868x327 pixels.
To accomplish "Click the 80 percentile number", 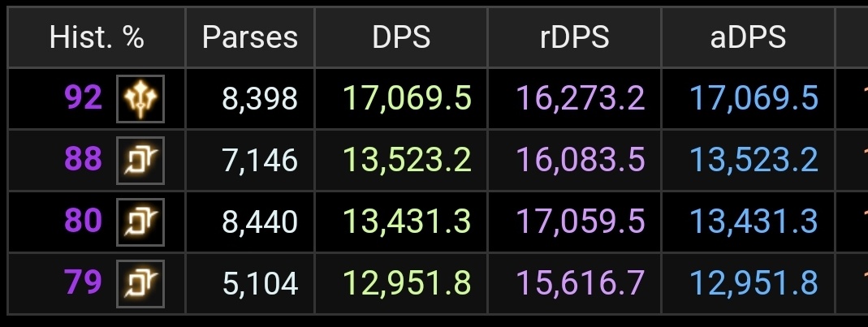I will [84, 222].
